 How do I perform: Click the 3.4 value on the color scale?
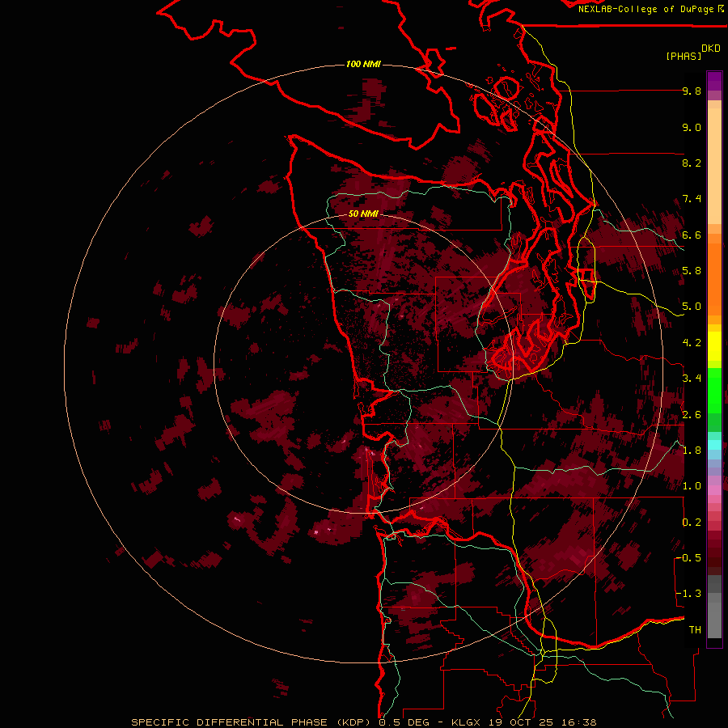(x=692, y=379)
